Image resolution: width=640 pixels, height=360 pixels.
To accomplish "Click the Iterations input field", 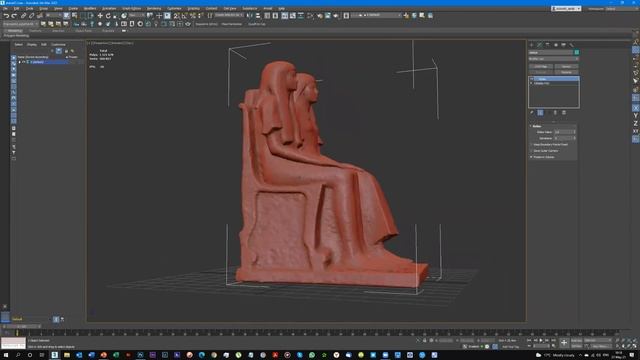I will point(565,138).
